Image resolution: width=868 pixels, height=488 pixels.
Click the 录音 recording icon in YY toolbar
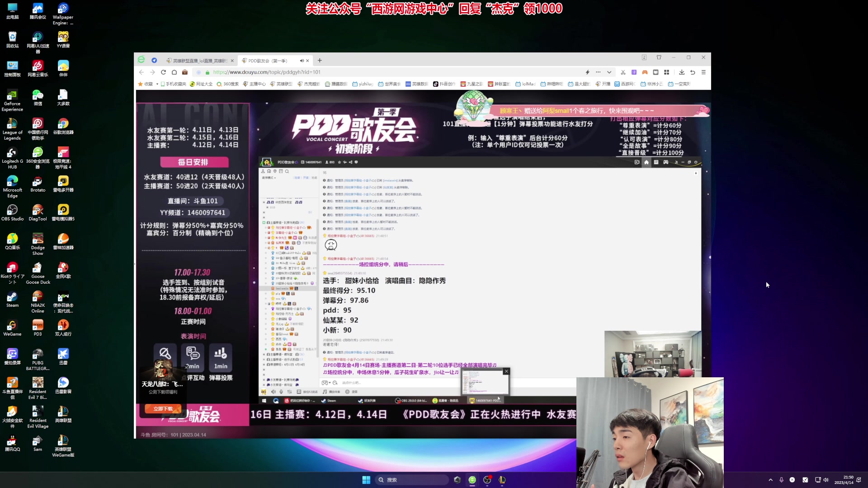[x=348, y=391]
